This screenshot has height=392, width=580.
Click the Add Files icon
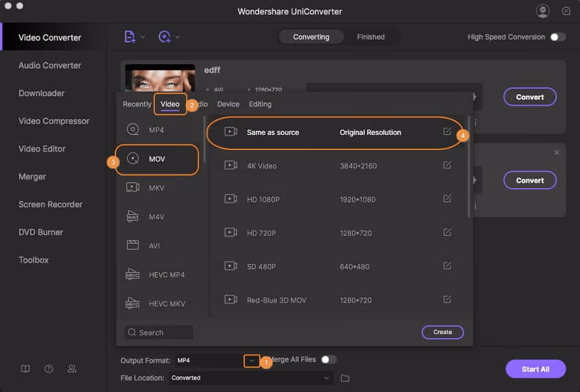click(x=130, y=37)
